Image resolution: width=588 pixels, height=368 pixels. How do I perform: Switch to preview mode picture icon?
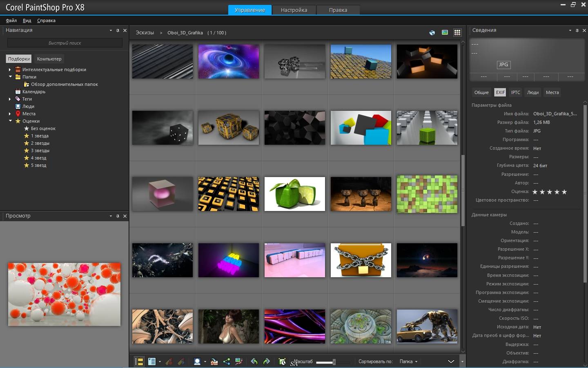(445, 33)
